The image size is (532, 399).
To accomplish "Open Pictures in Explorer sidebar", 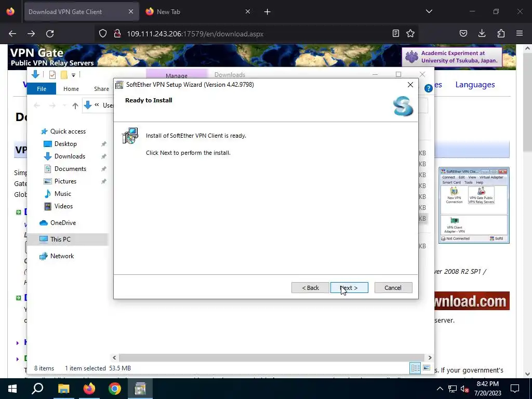I will pyautogui.click(x=65, y=181).
